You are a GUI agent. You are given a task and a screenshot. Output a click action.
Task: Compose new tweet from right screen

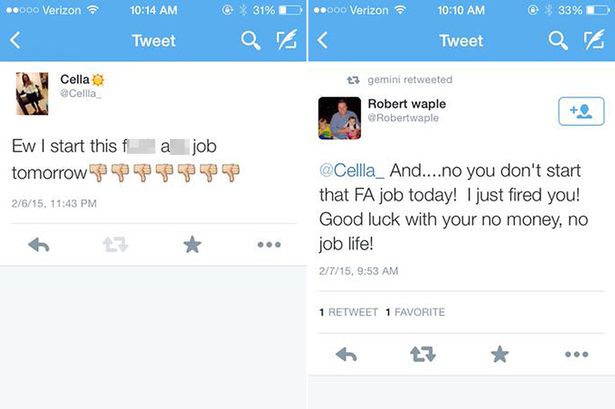593,41
